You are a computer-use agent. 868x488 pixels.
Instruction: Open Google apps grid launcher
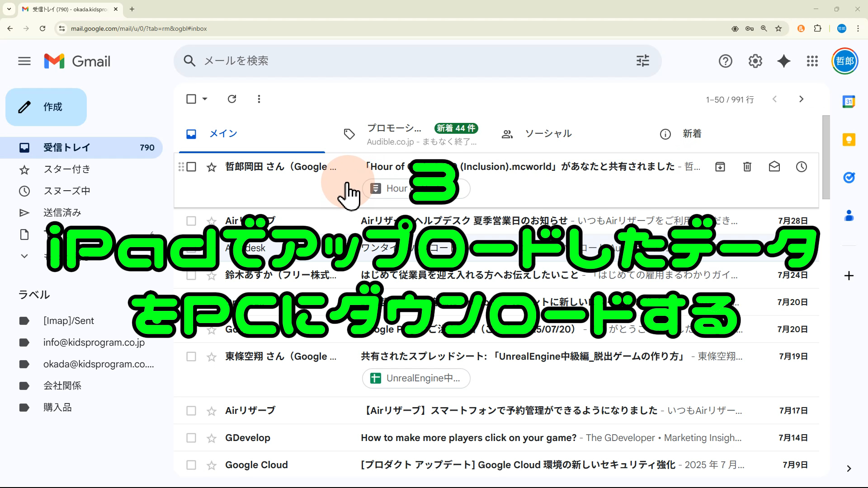pos(812,61)
